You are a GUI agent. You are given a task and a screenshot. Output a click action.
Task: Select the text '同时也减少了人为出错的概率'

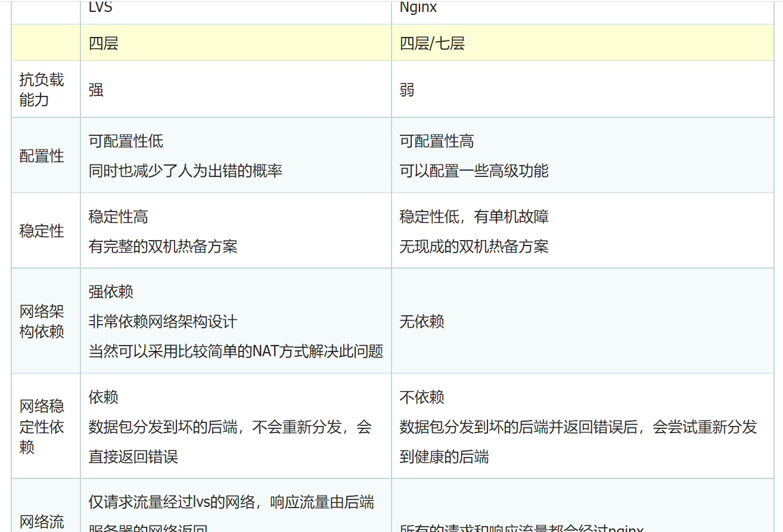point(185,171)
